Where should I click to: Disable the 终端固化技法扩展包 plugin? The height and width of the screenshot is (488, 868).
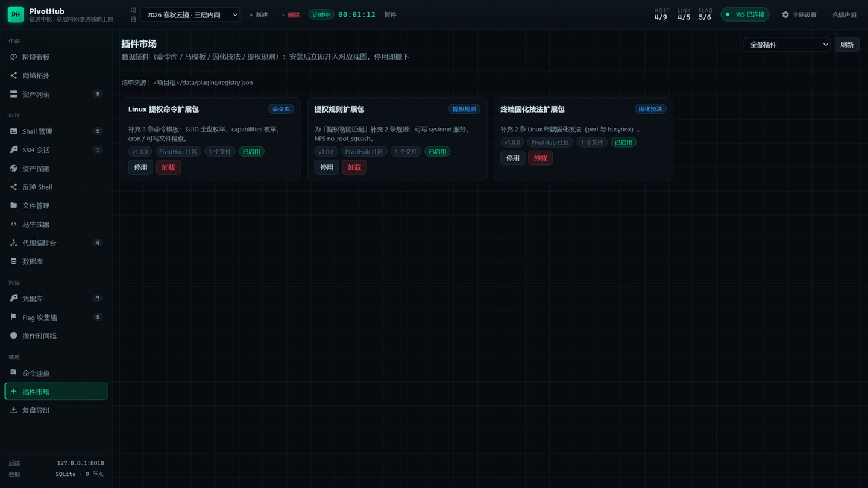[512, 158]
